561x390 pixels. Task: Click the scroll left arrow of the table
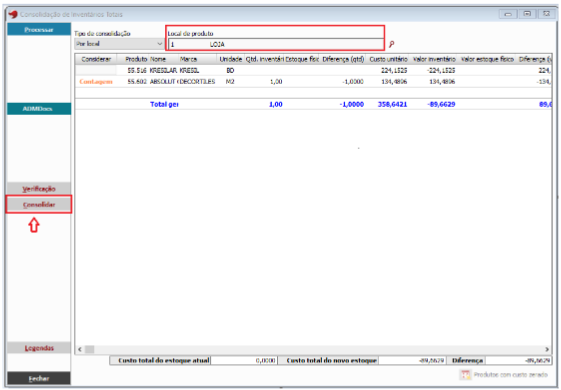click(x=80, y=349)
